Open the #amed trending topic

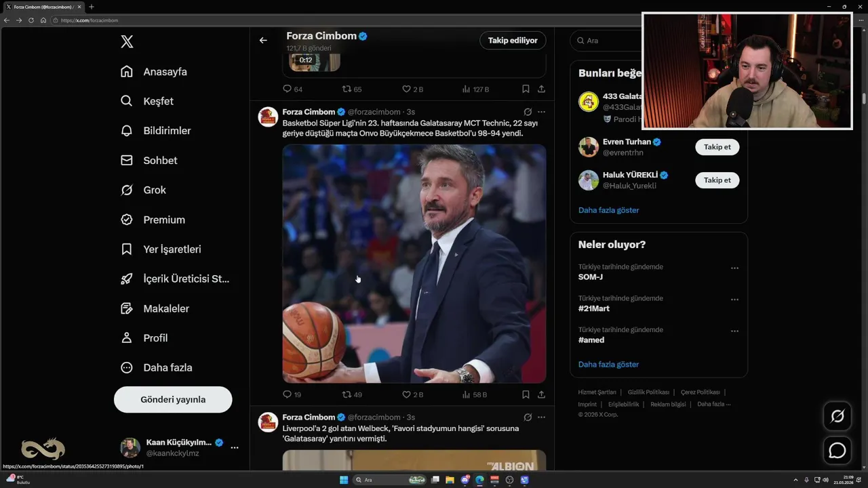click(591, 340)
